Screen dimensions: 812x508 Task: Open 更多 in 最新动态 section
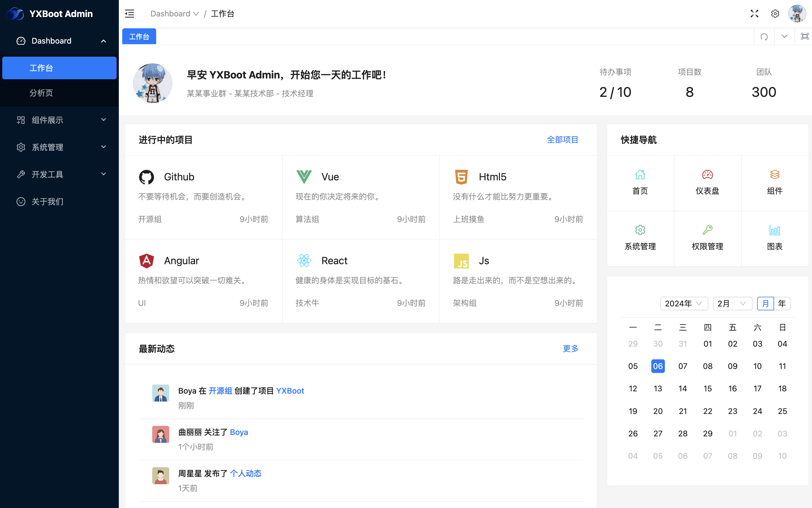point(570,349)
